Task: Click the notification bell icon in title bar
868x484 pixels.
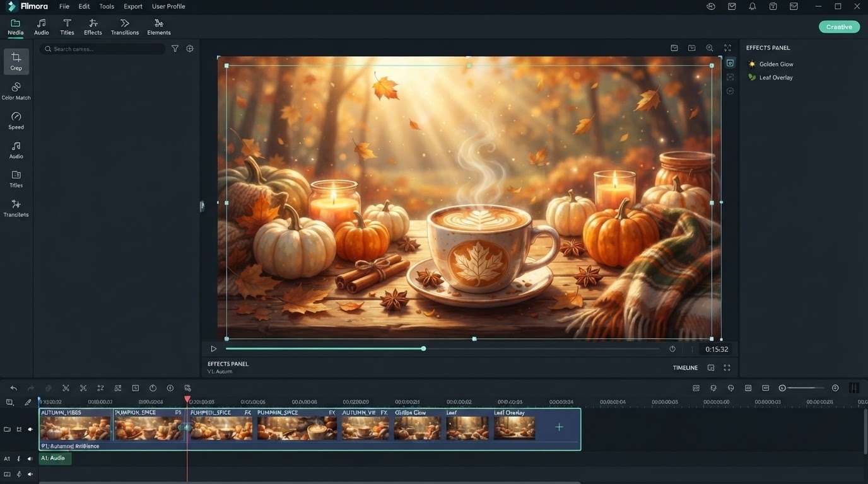Action: click(x=753, y=6)
